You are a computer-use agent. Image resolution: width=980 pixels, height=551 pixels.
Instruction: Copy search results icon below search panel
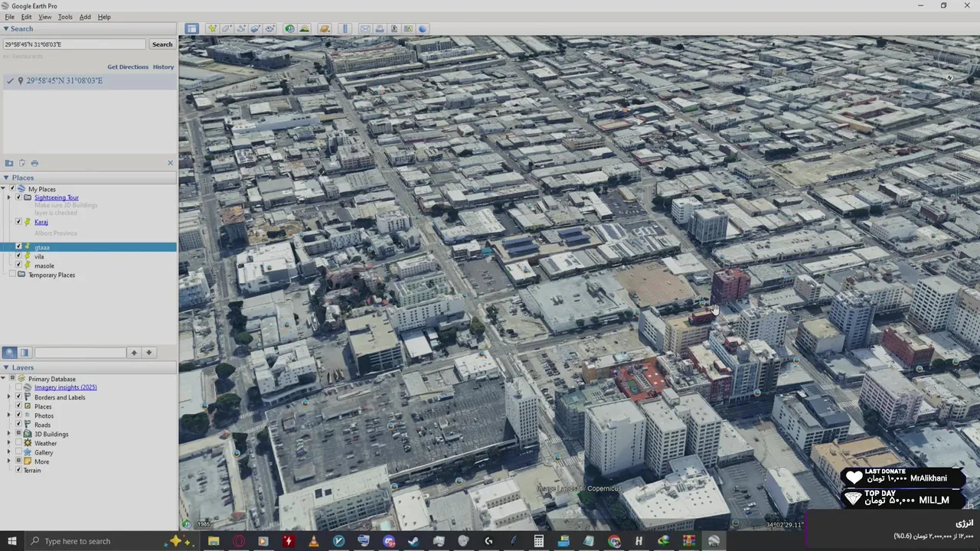(x=22, y=163)
